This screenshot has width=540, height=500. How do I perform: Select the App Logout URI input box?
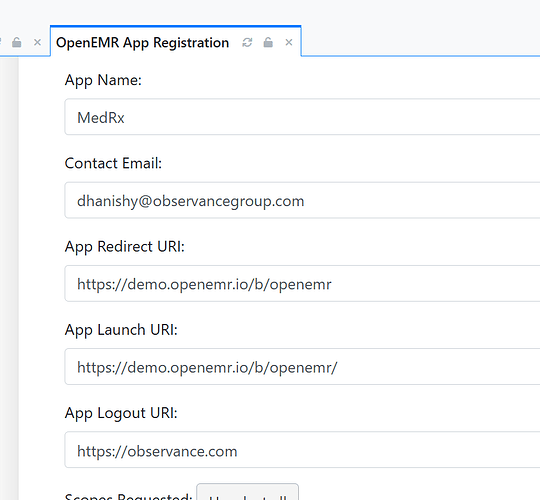point(302,450)
